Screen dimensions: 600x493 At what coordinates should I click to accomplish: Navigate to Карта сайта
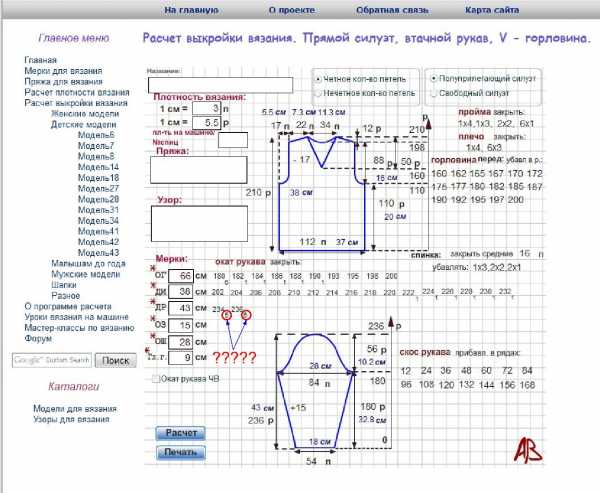[x=492, y=11]
